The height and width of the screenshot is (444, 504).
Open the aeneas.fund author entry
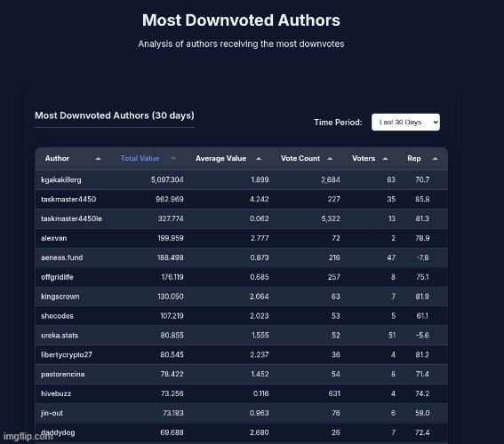coord(61,258)
